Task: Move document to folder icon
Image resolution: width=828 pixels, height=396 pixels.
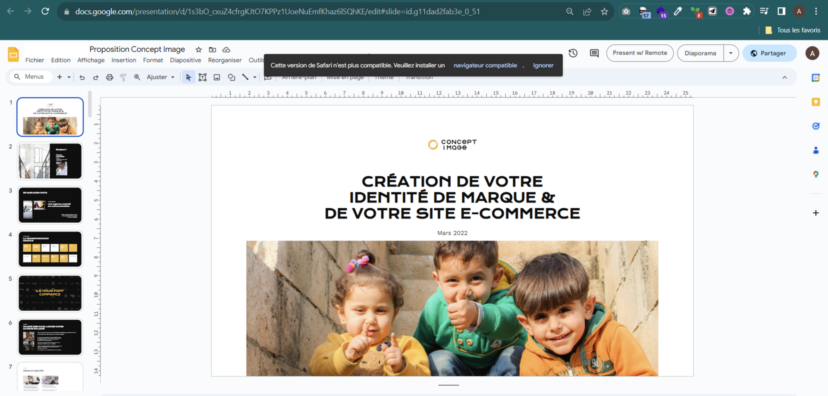Action: (212, 50)
